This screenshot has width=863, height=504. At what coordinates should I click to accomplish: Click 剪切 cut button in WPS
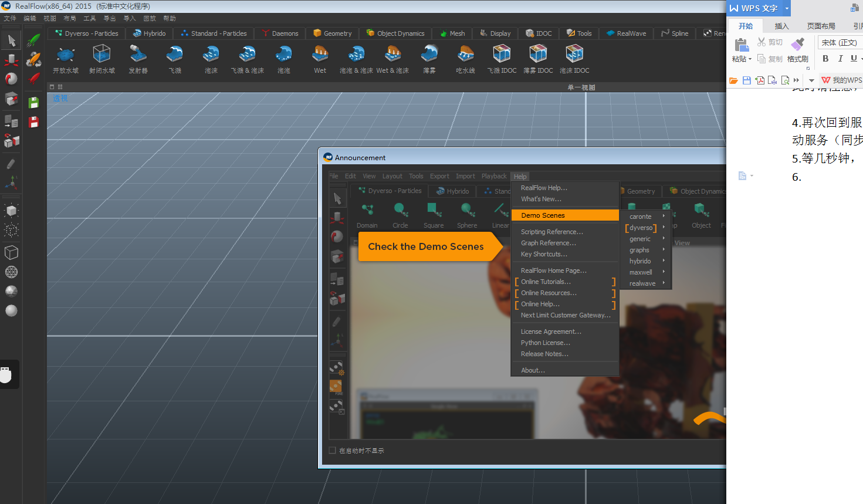(770, 42)
